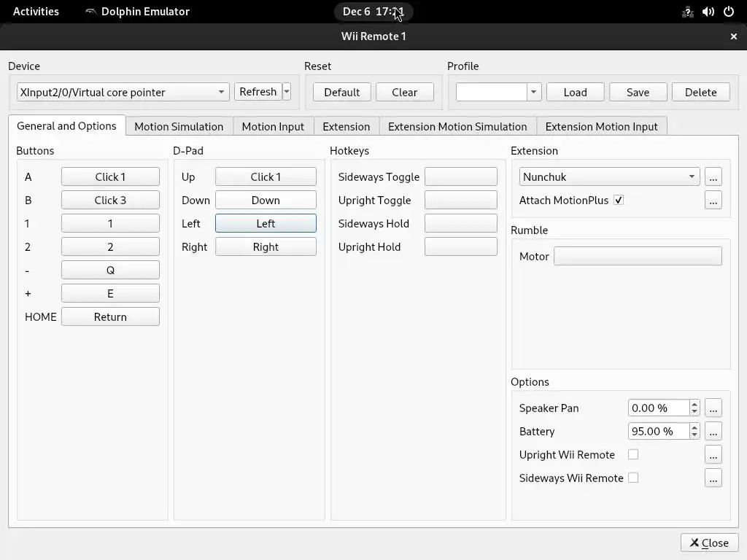
Task: Switch to the Motion Input tab
Action: [x=273, y=126]
